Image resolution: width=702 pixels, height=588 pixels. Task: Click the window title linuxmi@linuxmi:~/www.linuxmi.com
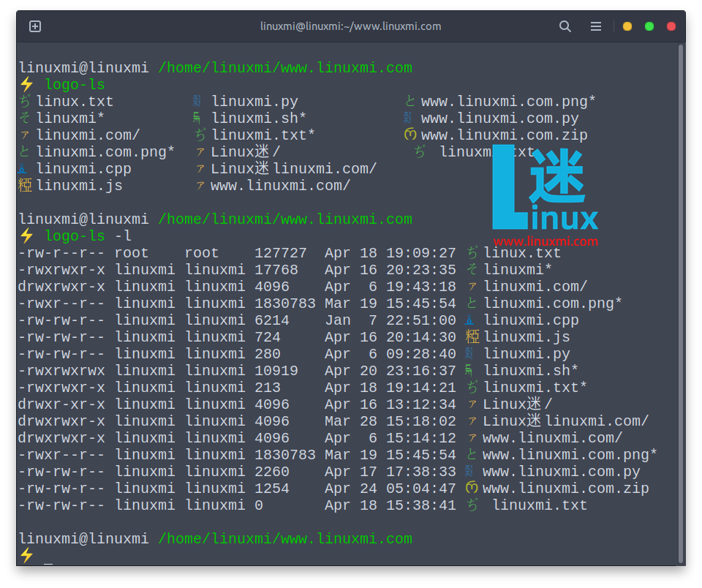(x=350, y=26)
